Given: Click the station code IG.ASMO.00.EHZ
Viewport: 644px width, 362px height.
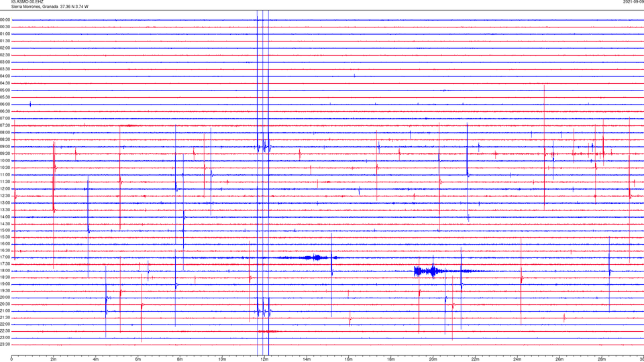Looking at the screenshot, I should click(x=27, y=1).
